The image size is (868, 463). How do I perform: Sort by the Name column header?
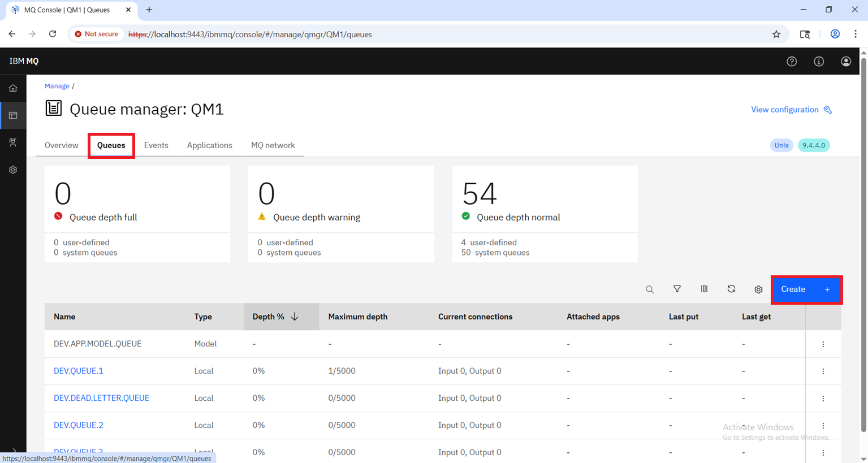(x=64, y=317)
